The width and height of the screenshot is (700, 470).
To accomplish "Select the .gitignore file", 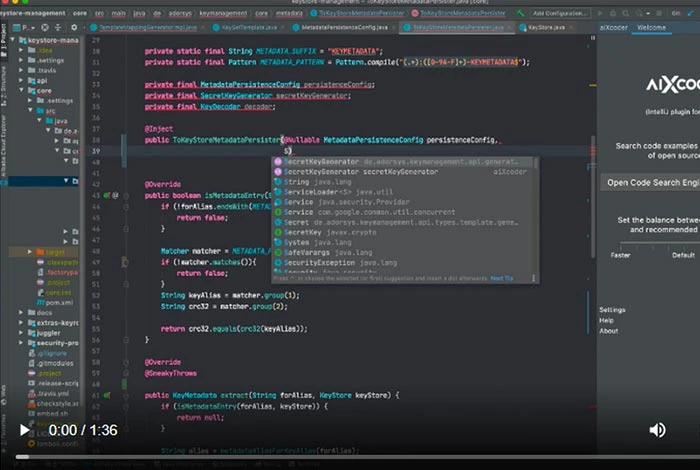I will pyautogui.click(x=48, y=353).
